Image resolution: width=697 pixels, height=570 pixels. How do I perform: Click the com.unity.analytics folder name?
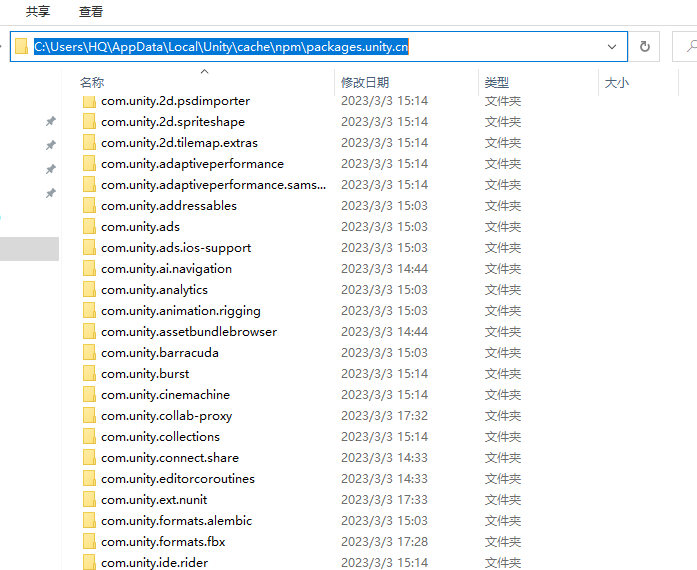click(154, 290)
